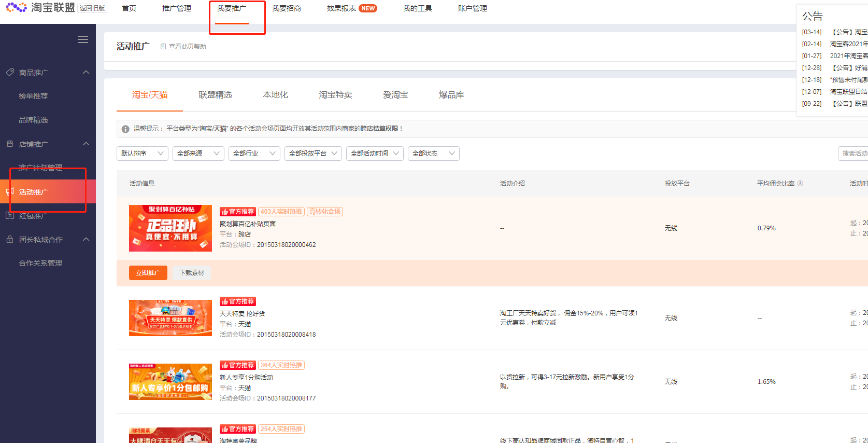Open the [12-18] 预售未付尾款 announcement

tap(835, 80)
